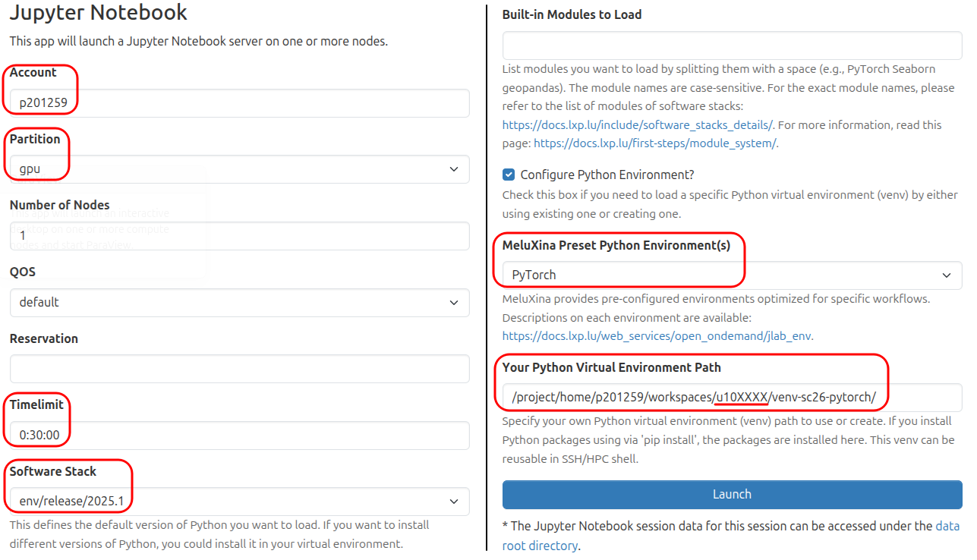977x560 pixels.
Task: Click the Timelimit input field
Action: 239,436
